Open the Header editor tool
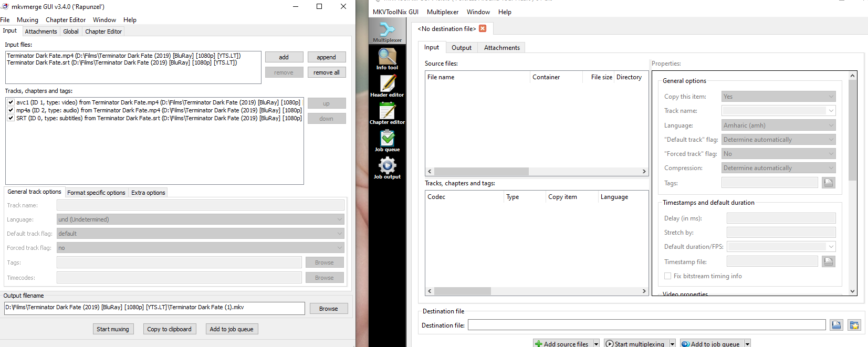The height and width of the screenshot is (347, 868). pos(387,86)
